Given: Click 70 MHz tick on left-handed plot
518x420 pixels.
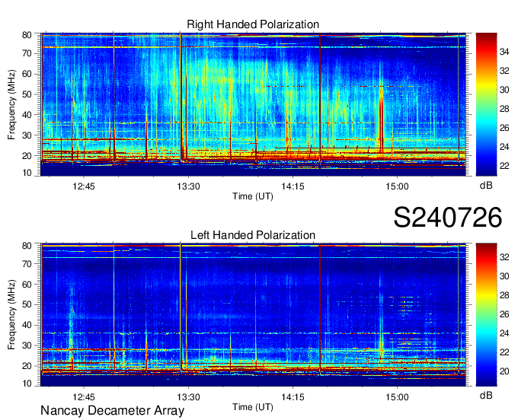Looking at the screenshot, I should pos(27,264).
